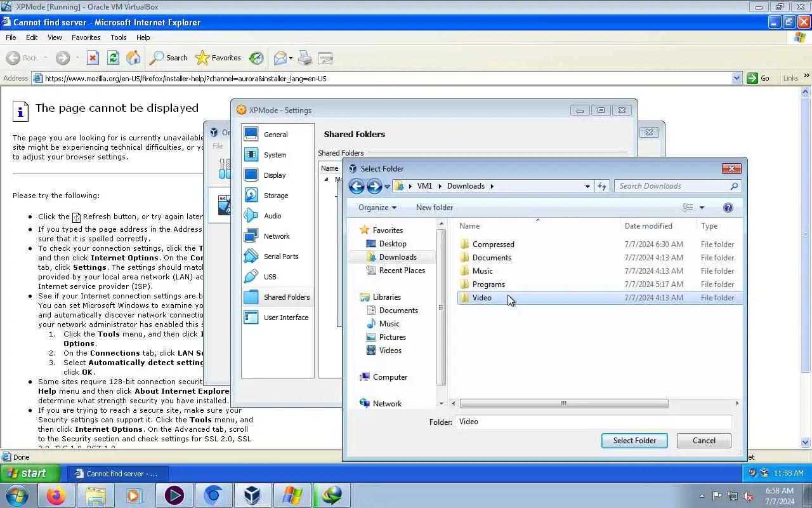The width and height of the screenshot is (812, 508).
Task: Click the IE Refresh icon
Action: 113,58
